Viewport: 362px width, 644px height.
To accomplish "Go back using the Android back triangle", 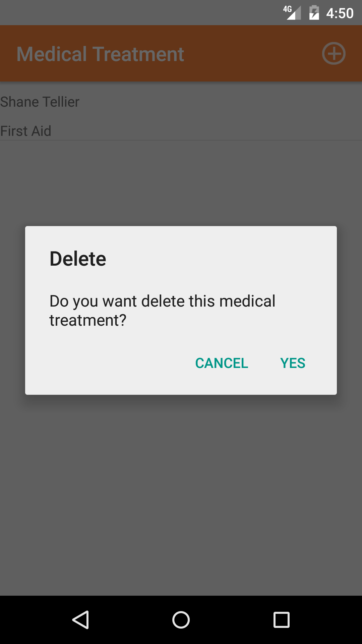I will 80,620.
